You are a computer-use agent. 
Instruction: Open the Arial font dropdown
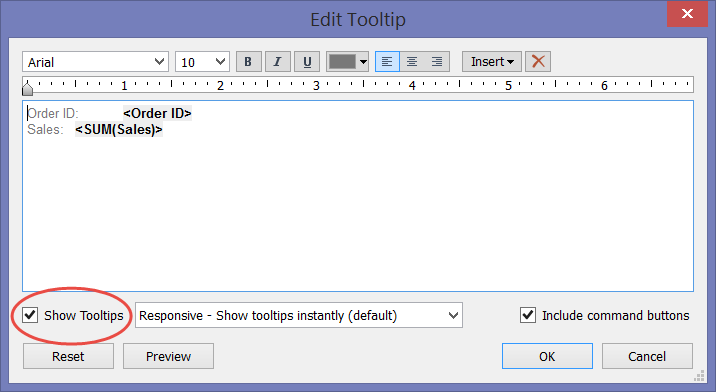[x=95, y=62]
